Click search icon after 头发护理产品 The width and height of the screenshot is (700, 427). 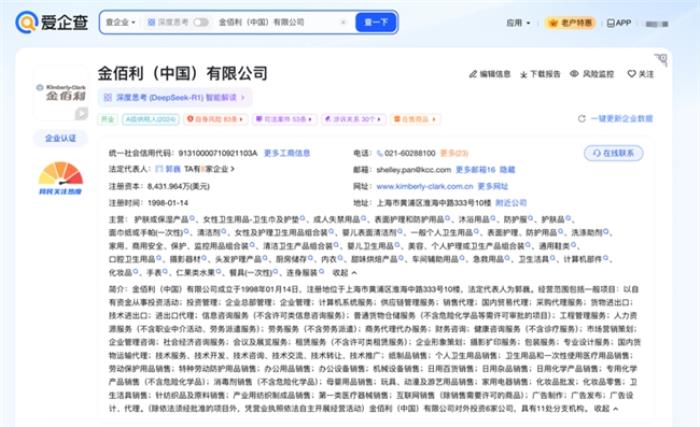click(265, 258)
